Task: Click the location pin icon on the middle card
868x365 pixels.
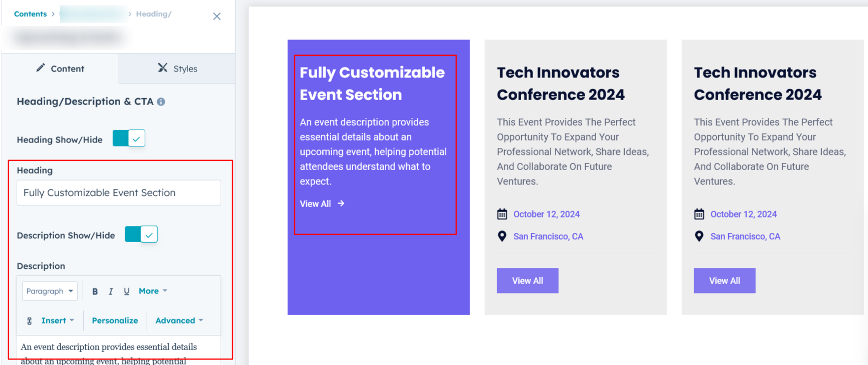Action: 502,236
